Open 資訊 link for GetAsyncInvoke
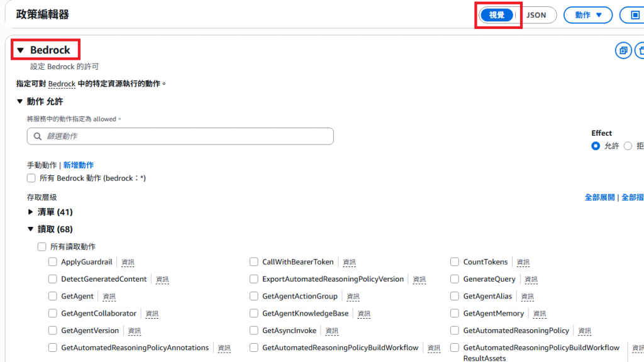 click(332, 331)
